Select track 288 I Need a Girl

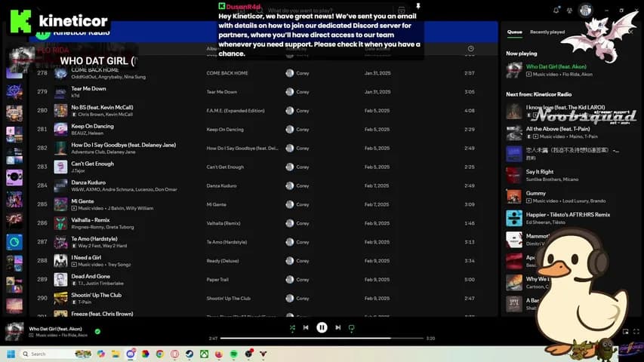tap(263, 261)
